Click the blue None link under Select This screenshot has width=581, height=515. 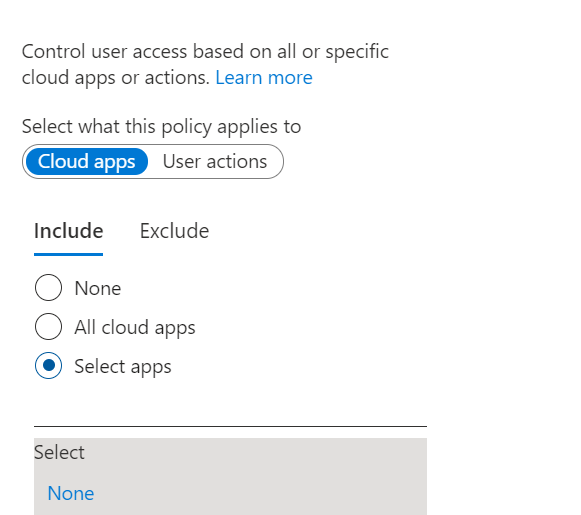click(71, 494)
